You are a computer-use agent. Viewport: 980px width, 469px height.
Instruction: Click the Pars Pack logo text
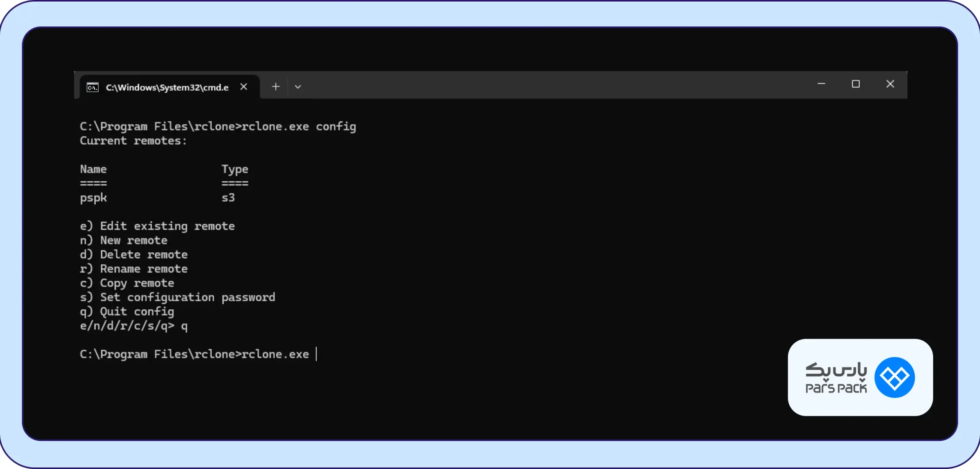point(836,378)
